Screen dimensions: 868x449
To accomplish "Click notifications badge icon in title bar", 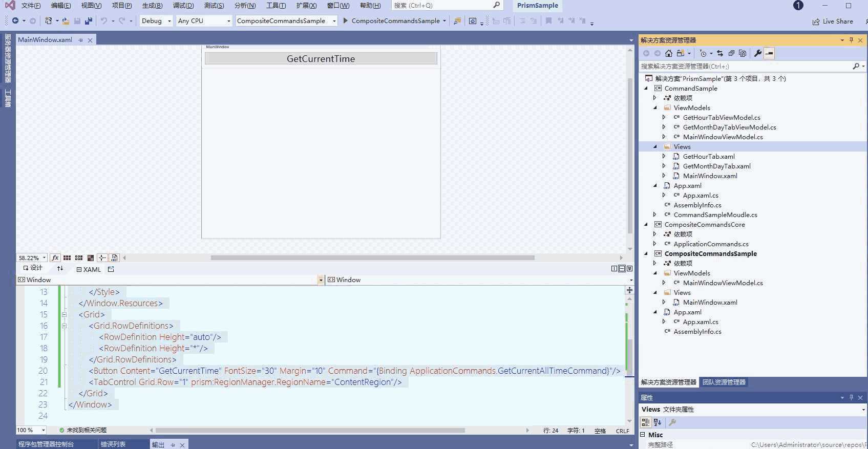I will tap(798, 6).
